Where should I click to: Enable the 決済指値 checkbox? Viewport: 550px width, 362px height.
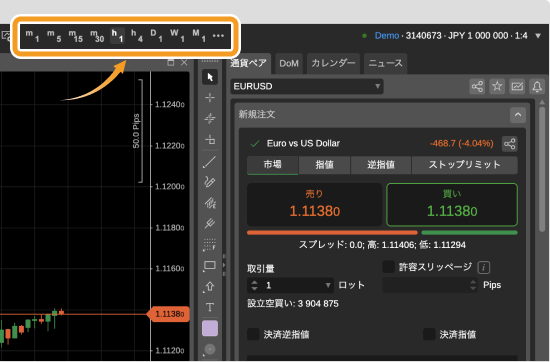click(429, 334)
